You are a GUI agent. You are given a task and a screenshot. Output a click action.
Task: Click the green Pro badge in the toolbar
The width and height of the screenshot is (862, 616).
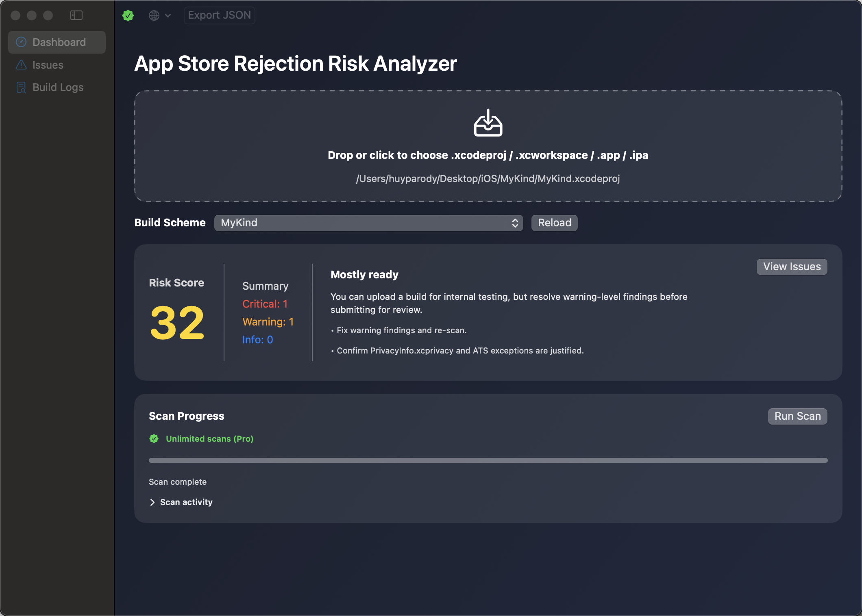(x=128, y=15)
